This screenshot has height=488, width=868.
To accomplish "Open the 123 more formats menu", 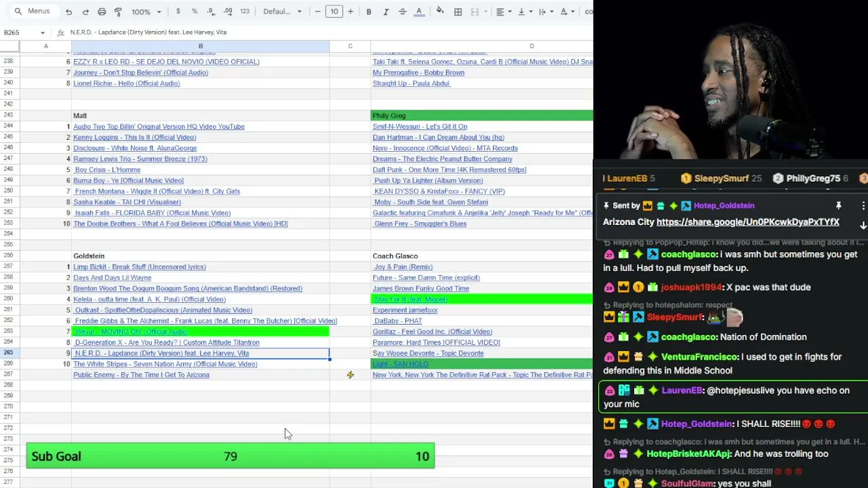I will [245, 12].
